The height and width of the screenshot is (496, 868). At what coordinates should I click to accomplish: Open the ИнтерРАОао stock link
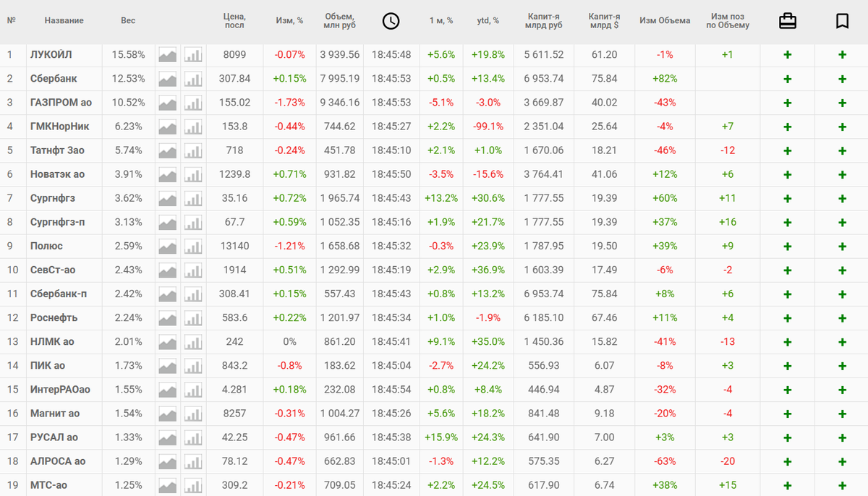[60, 389]
